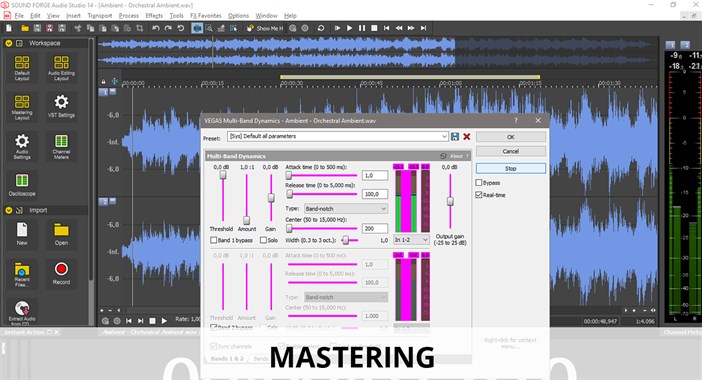Click OK in Multi-Band Dynamics dialog
The image size is (702, 380).
511,137
